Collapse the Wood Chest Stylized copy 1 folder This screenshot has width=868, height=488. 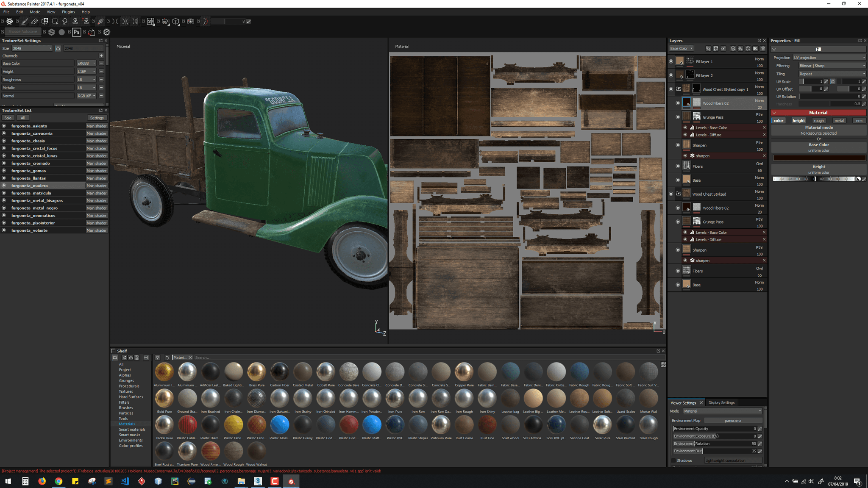coord(679,89)
